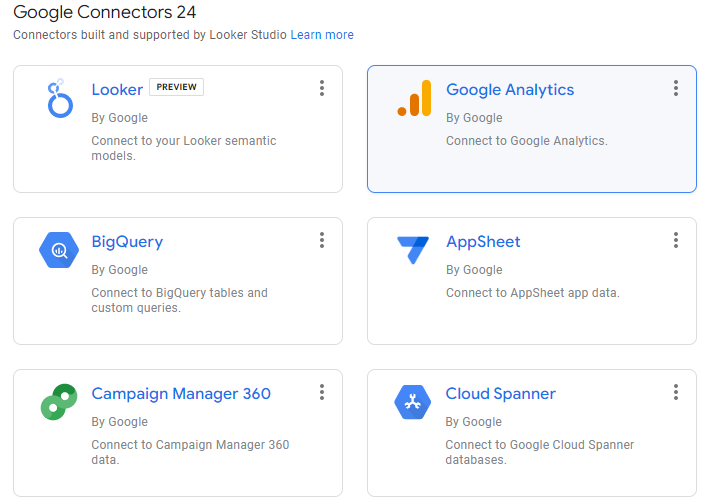Click 'By Google' under Cloud Spanner
Screen dimensions: 712x500
pos(474,421)
